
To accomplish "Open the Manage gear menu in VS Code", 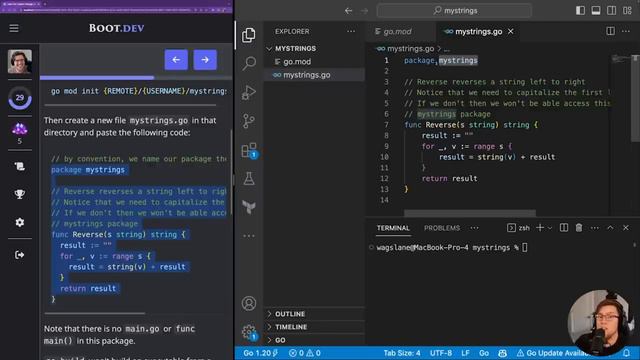I will point(249,332).
